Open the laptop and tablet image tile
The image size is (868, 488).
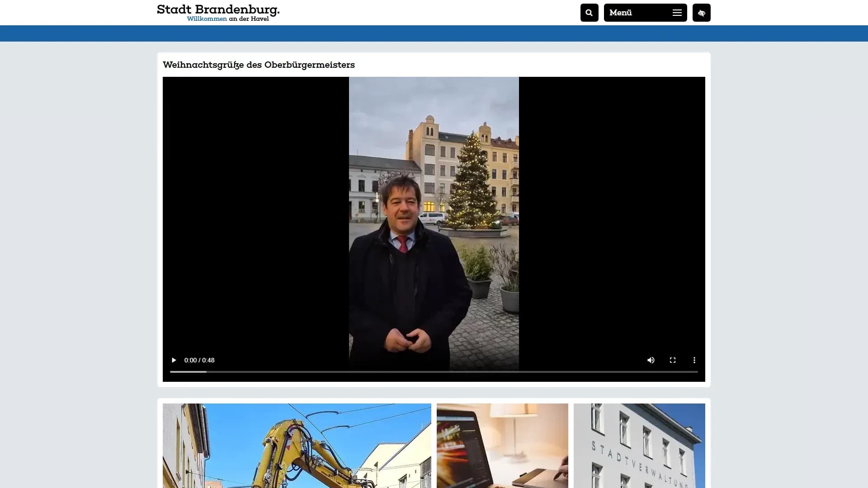(x=502, y=445)
